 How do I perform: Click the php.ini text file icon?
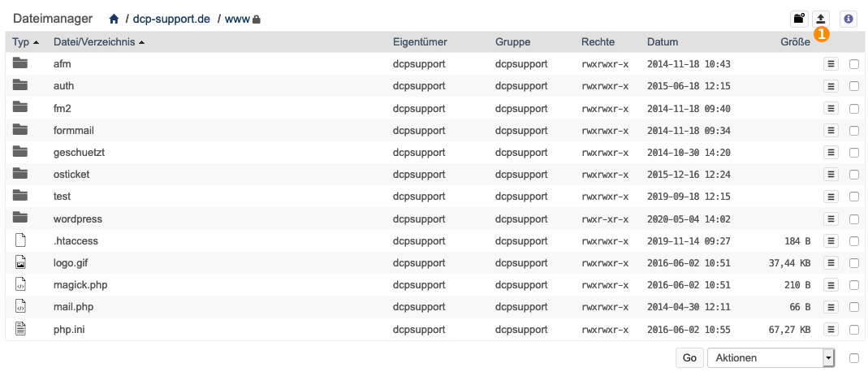pos(20,330)
